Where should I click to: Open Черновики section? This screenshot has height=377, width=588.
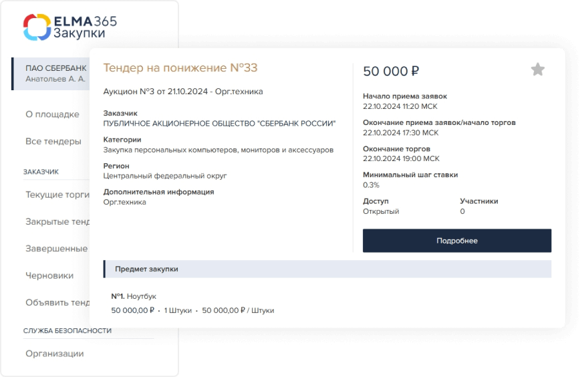49,275
